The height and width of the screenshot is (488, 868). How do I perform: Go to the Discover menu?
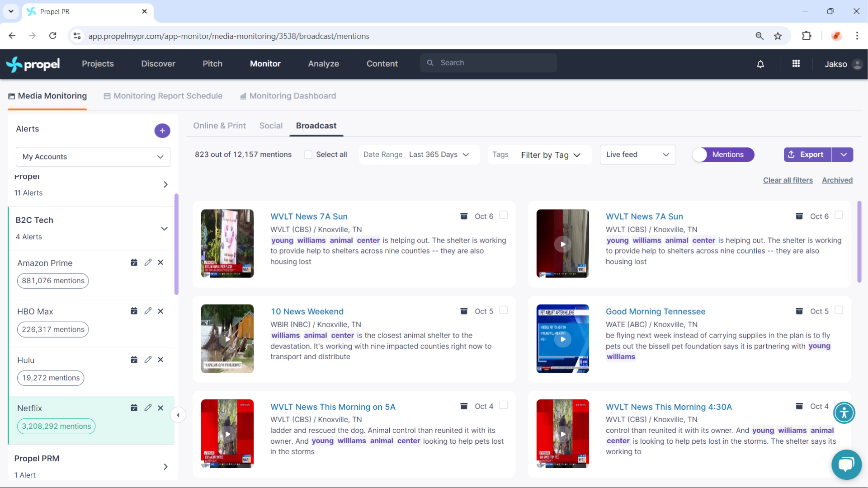coord(158,64)
